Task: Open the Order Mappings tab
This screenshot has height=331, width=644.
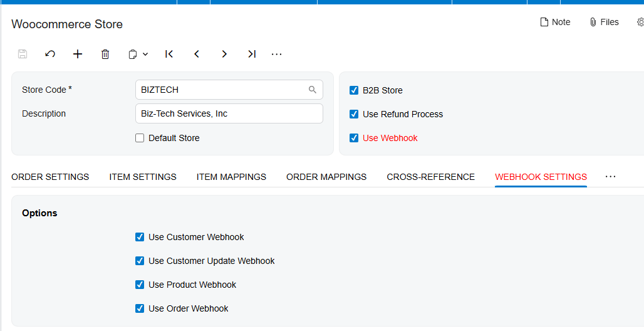Action: pos(326,177)
